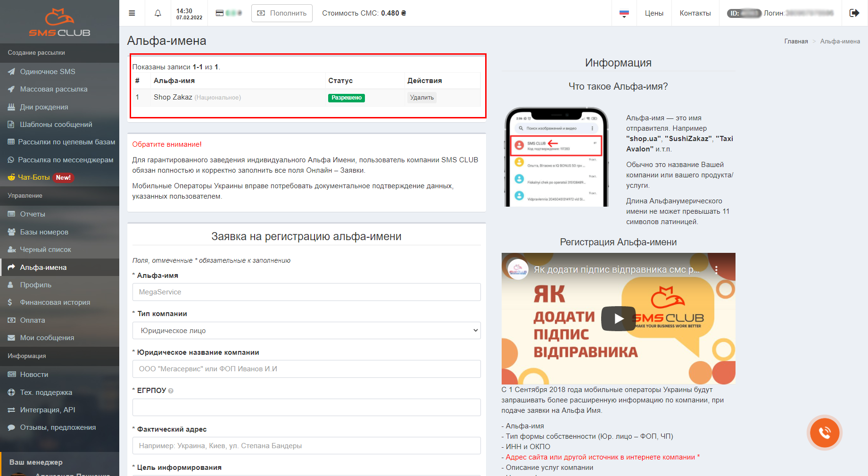The image size is (868, 476).
Task: Click the Интеграция, API arrows icon
Action: tap(11, 410)
